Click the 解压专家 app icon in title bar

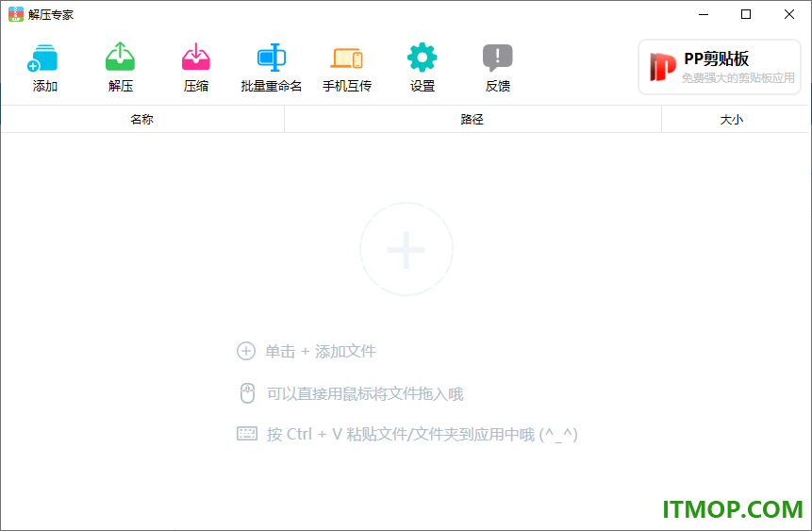tap(16, 14)
